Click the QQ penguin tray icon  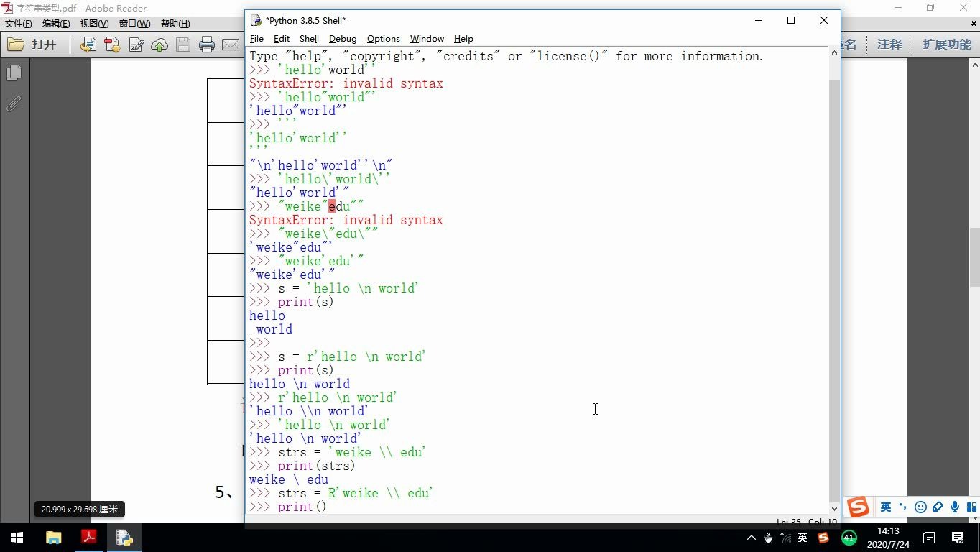pos(769,538)
